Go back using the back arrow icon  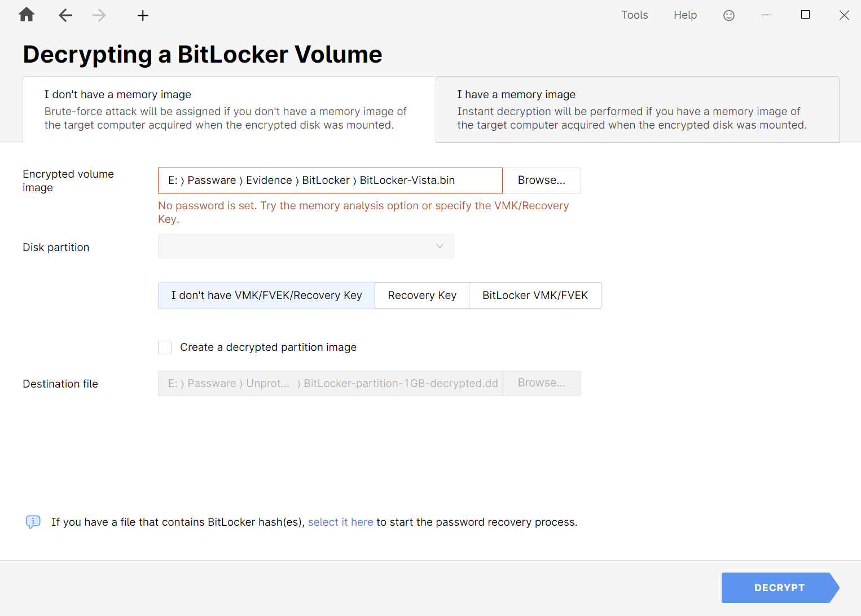point(65,15)
